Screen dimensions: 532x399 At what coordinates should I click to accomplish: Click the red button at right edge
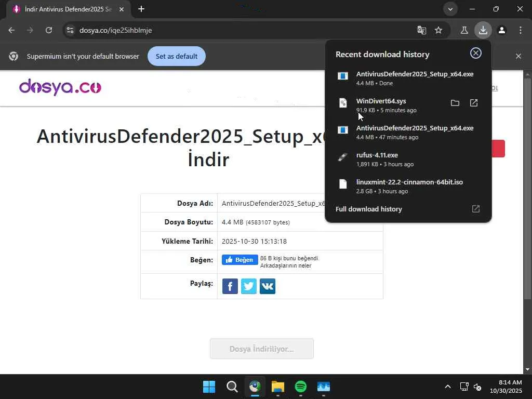click(x=498, y=149)
